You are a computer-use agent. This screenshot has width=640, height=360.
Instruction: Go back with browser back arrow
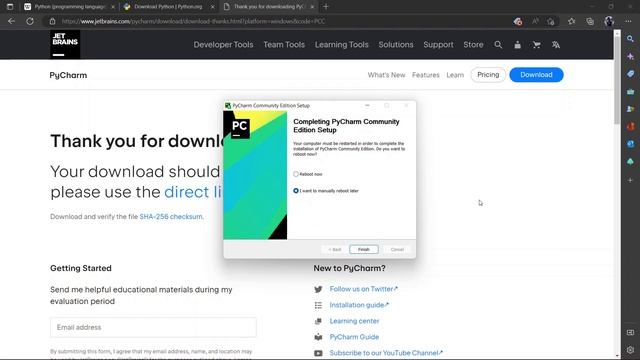point(11,21)
